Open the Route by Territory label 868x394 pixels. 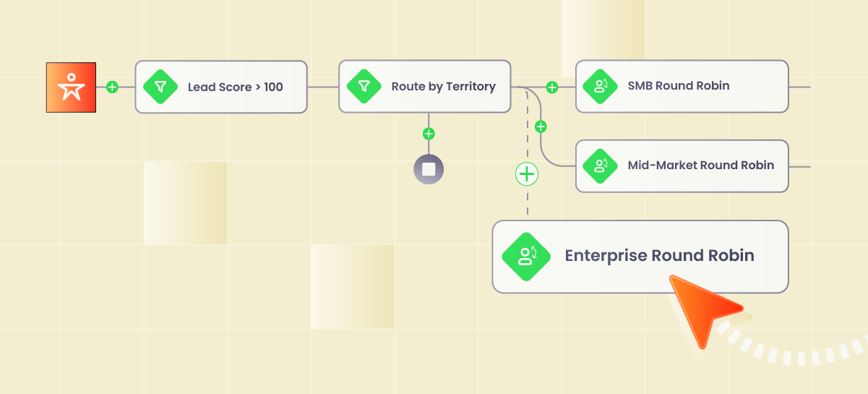(x=443, y=87)
